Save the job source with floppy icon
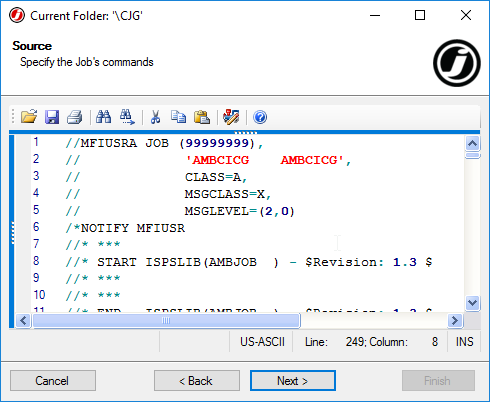Image resolution: width=490 pixels, height=402 pixels. pyautogui.click(x=52, y=117)
